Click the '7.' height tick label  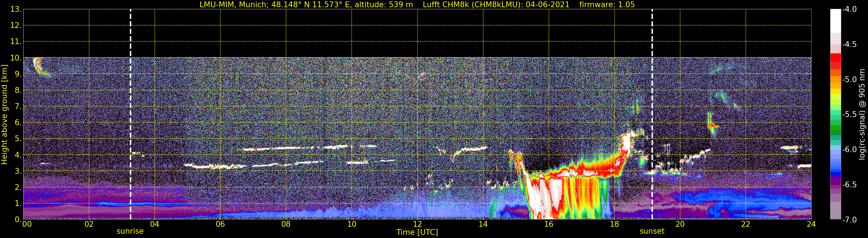click(x=18, y=107)
